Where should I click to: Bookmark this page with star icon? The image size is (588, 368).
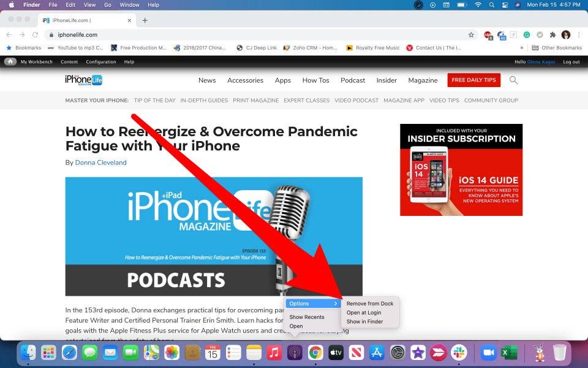(471, 35)
